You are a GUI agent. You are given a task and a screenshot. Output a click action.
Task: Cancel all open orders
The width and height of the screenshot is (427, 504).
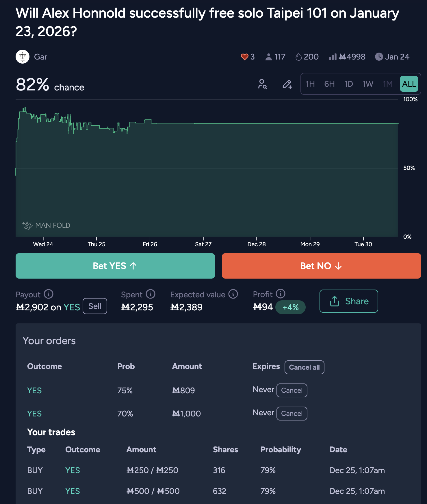coord(305,367)
